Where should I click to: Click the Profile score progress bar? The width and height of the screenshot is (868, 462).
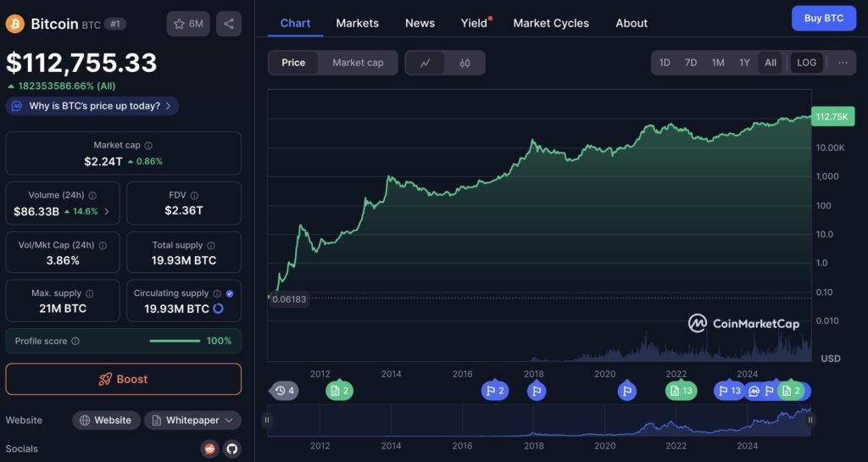(x=175, y=342)
